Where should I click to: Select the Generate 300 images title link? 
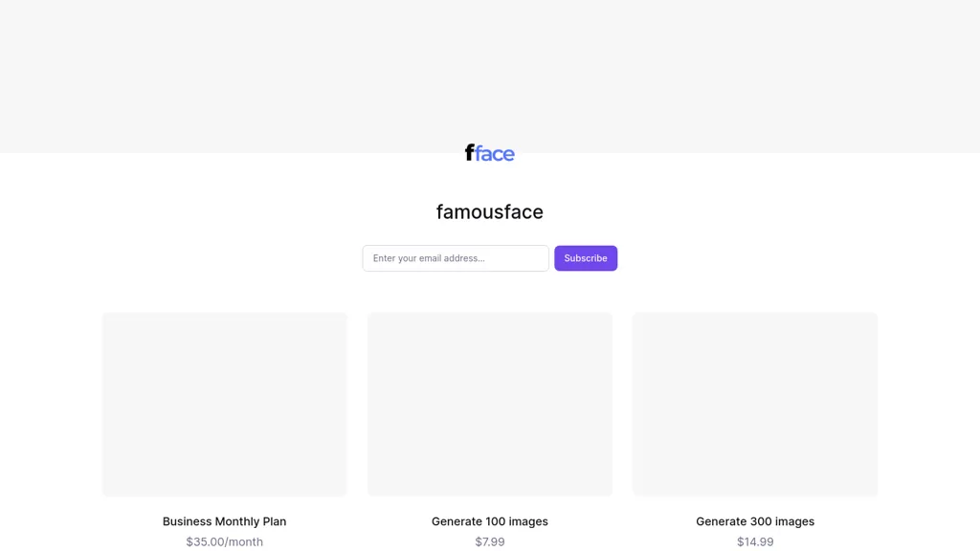[x=755, y=521]
